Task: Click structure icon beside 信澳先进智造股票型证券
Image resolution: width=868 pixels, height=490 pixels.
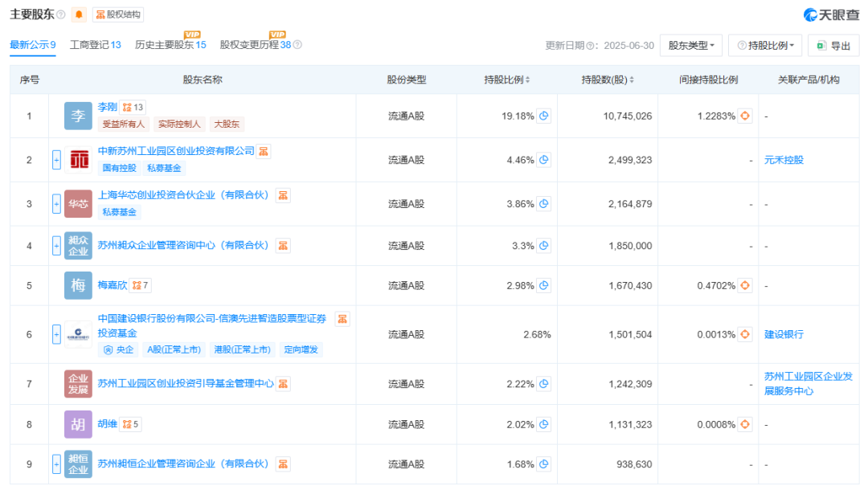Action: coord(342,319)
